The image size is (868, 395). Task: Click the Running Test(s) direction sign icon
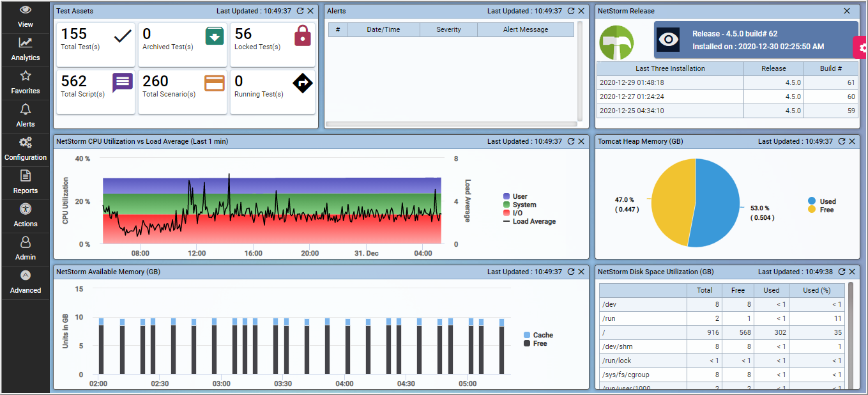tap(303, 83)
